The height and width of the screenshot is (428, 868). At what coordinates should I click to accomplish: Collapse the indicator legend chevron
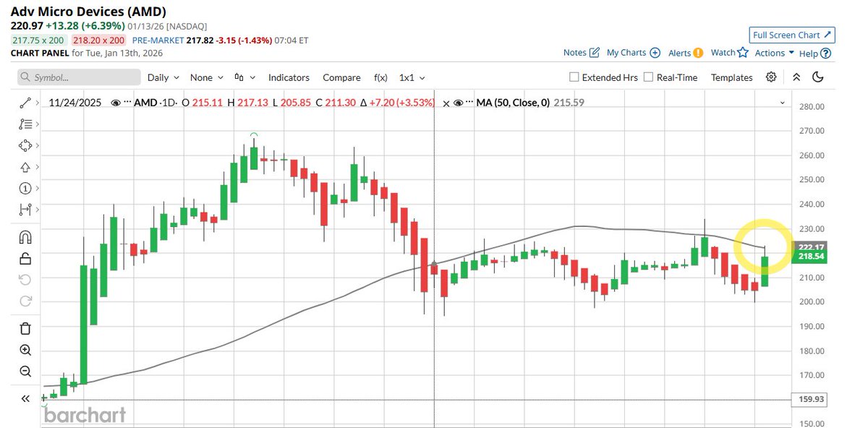pos(782,103)
